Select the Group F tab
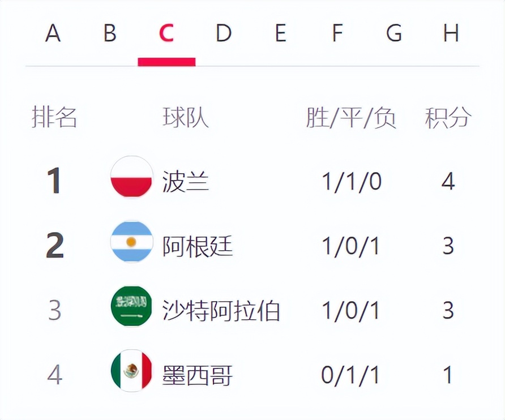The image size is (505, 420). [x=337, y=35]
